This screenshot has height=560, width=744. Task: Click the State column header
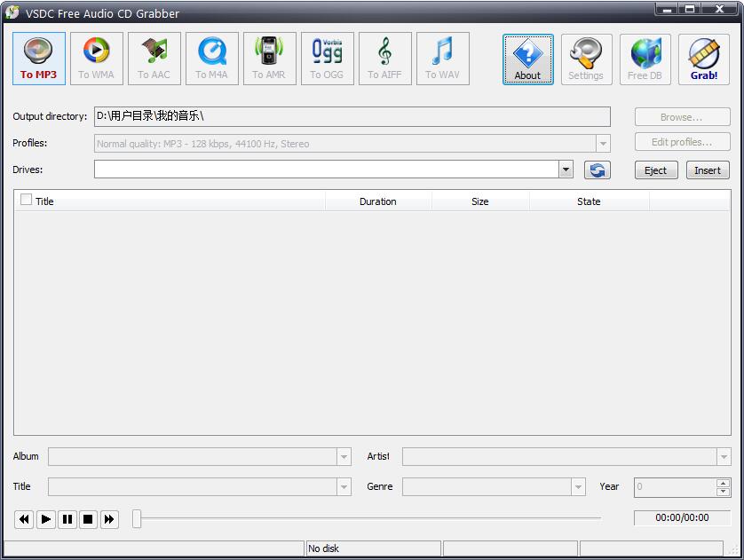pyautogui.click(x=589, y=201)
